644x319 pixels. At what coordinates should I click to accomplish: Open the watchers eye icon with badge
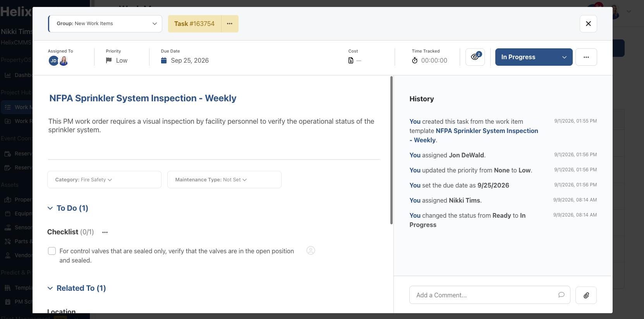pos(475,57)
